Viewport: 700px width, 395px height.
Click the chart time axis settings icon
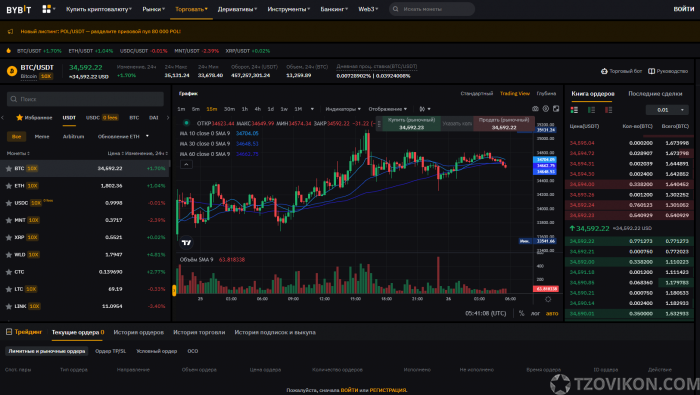(548, 299)
